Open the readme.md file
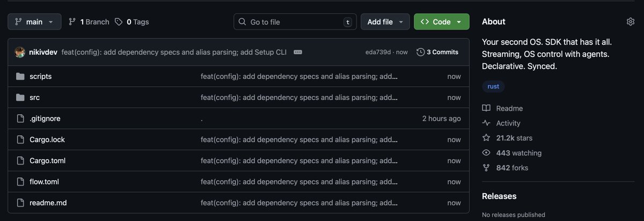Viewport: 644px width, 221px height. click(48, 203)
